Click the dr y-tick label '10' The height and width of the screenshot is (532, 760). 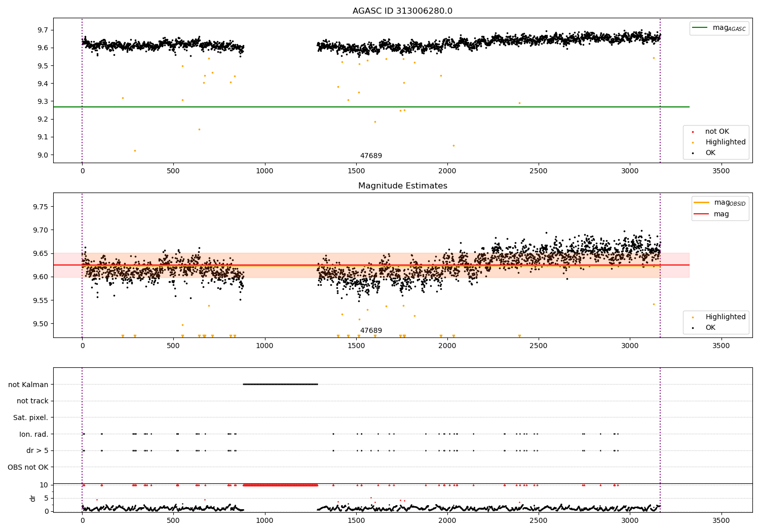(x=44, y=485)
